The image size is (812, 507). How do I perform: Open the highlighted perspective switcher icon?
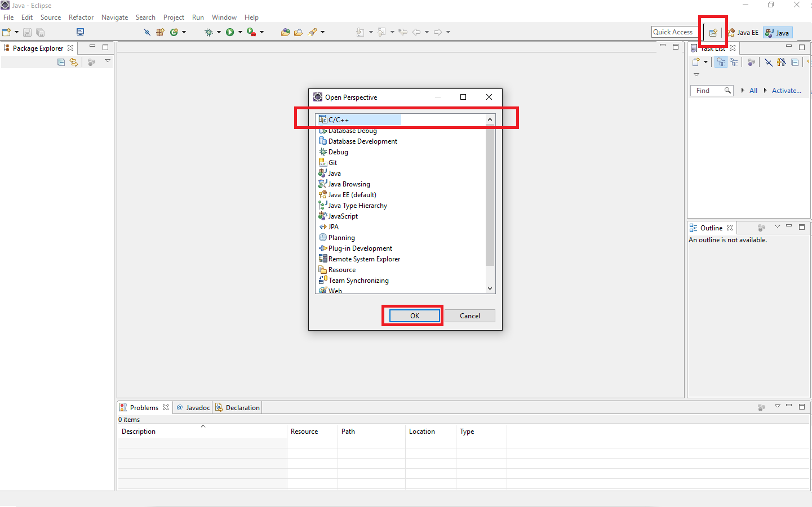[x=713, y=32]
